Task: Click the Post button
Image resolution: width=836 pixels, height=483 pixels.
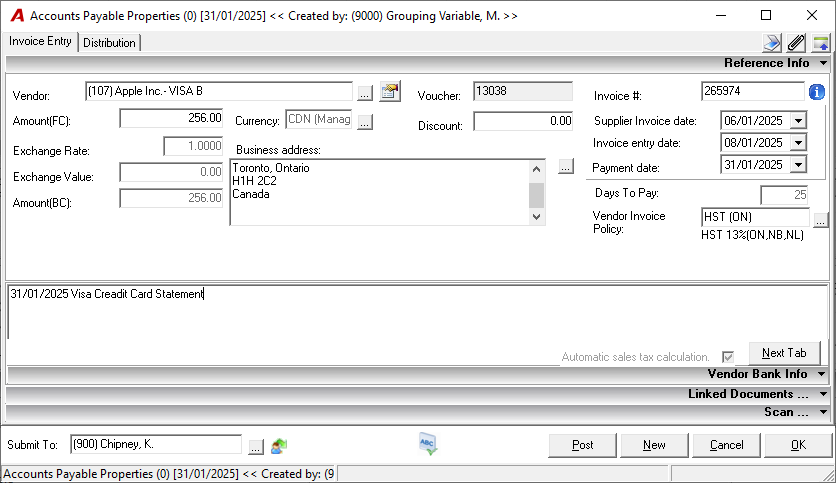Action: pyautogui.click(x=582, y=445)
